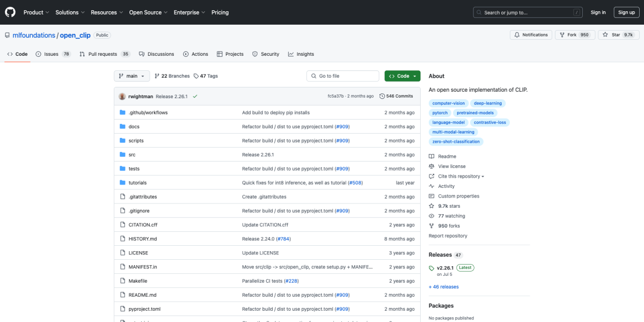This screenshot has width=644, height=322.
Task: Open the 22 Branches link
Action: pyautogui.click(x=172, y=76)
